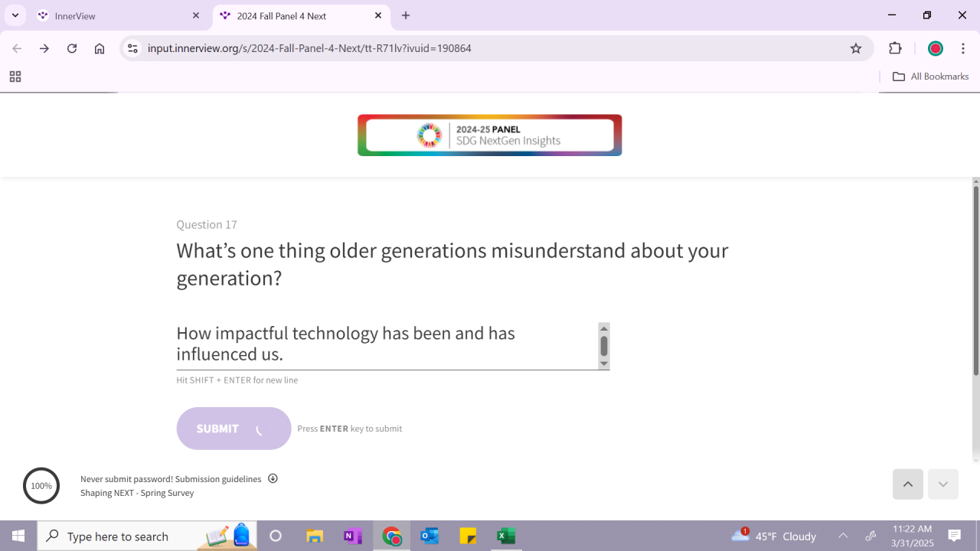Click 'Shaping NEXT - Spring Survey' text
Image resolution: width=980 pixels, height=551 pixels.
[137, 493]
